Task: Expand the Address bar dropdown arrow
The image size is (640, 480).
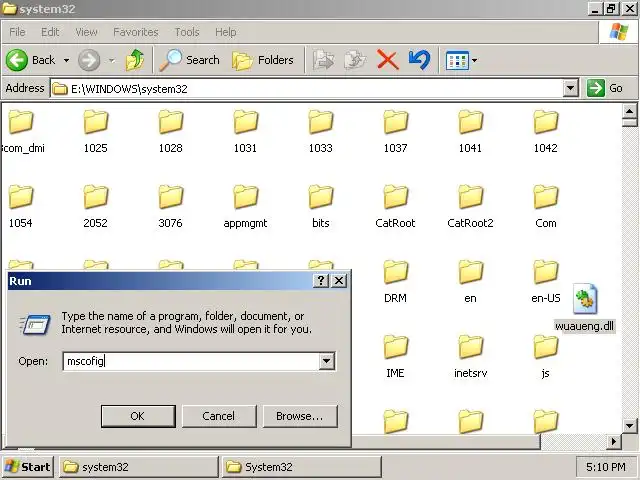Action: 571,88
